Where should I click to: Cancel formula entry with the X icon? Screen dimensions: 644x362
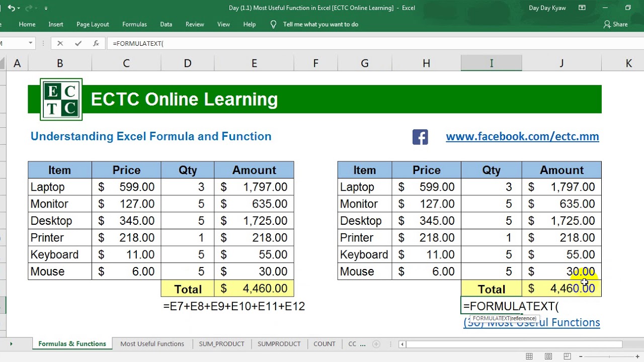pyautogui.click(x=60, y=43)
